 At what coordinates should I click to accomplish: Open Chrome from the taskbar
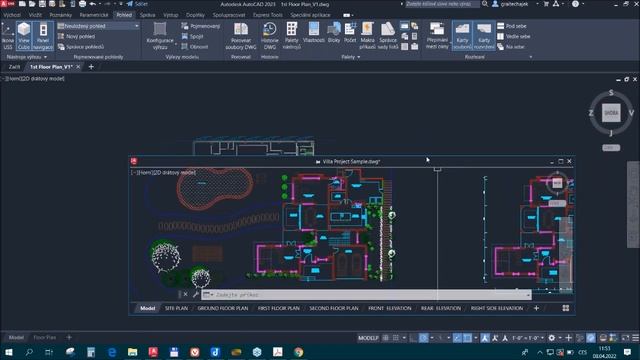coord(298,352)
